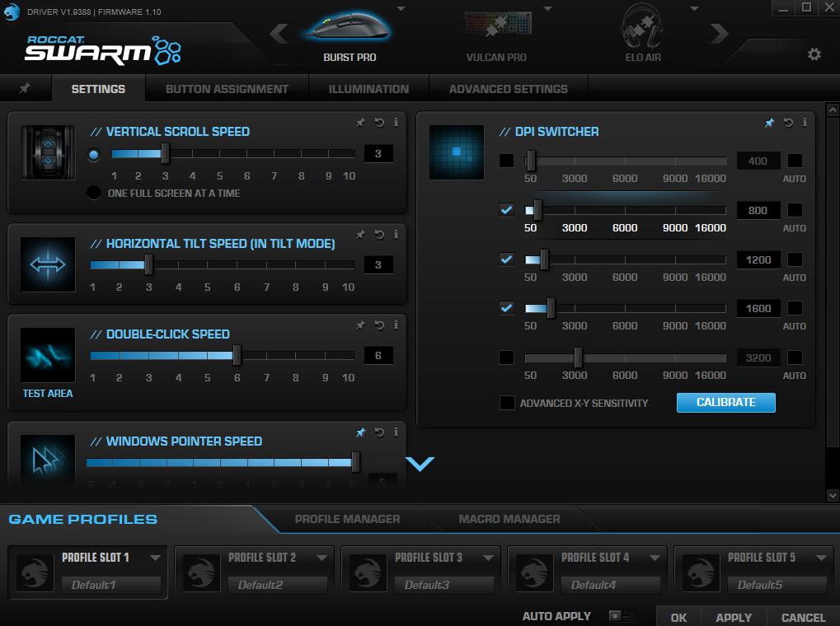Uncheck the 800 DPI level checkbox

(506, 210)
